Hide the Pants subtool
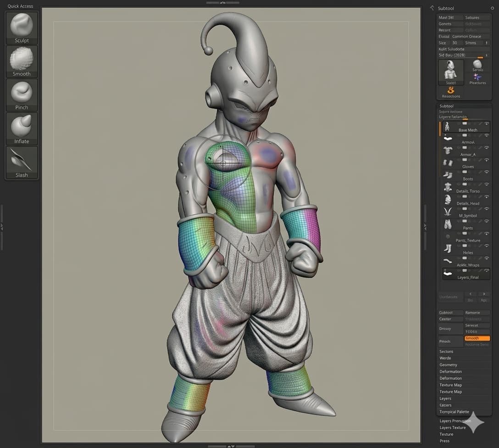The width and height of the screenshot is (499, 448). (x=487, y=221)
